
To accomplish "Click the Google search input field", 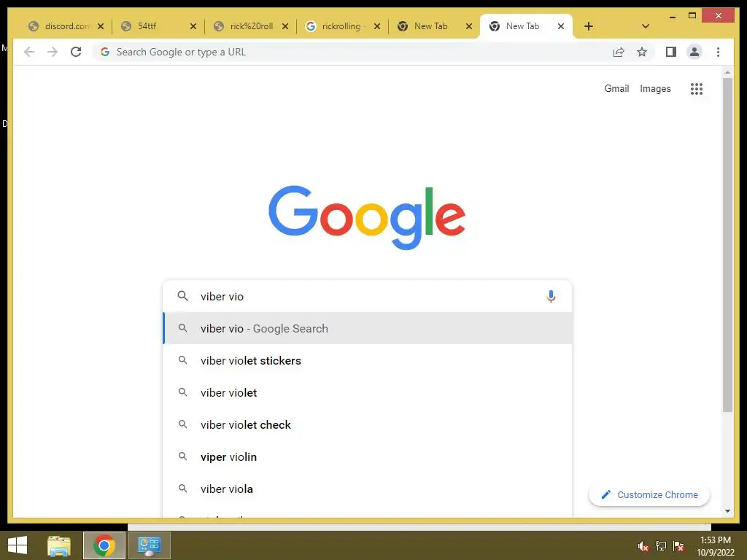I will point(367,296).
